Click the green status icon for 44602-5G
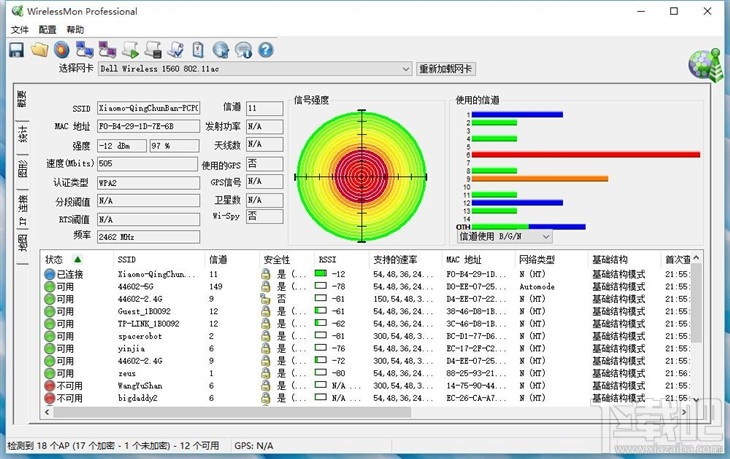 [50, 287]
